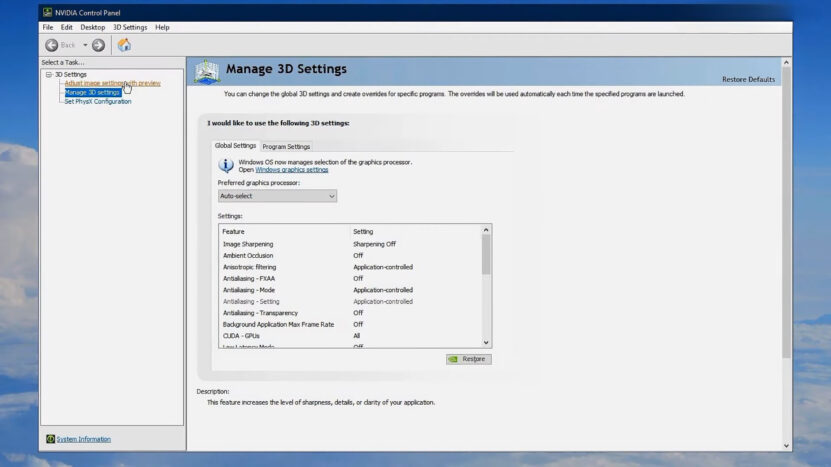Viewport: 831px width, 467px height.
Task: Switch to Global Settings tab
Action: 235,145
